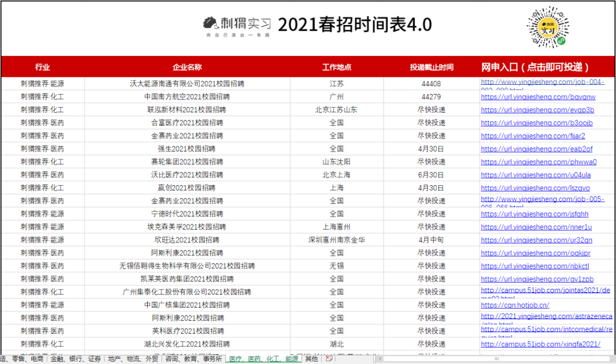Select cell 宁德时代2021校园招聘
Image resolution: width=616 pixels, height=364 pixels.
click(187, 214)
